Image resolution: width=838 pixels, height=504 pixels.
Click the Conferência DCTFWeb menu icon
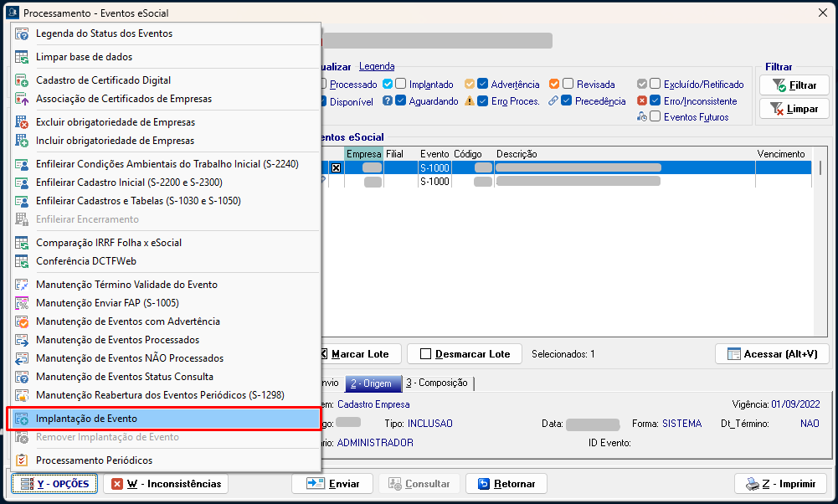[22, 261]
